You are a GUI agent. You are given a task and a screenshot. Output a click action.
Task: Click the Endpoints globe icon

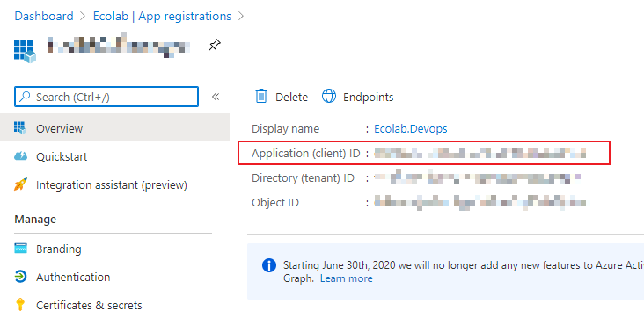tap(329, 96)
